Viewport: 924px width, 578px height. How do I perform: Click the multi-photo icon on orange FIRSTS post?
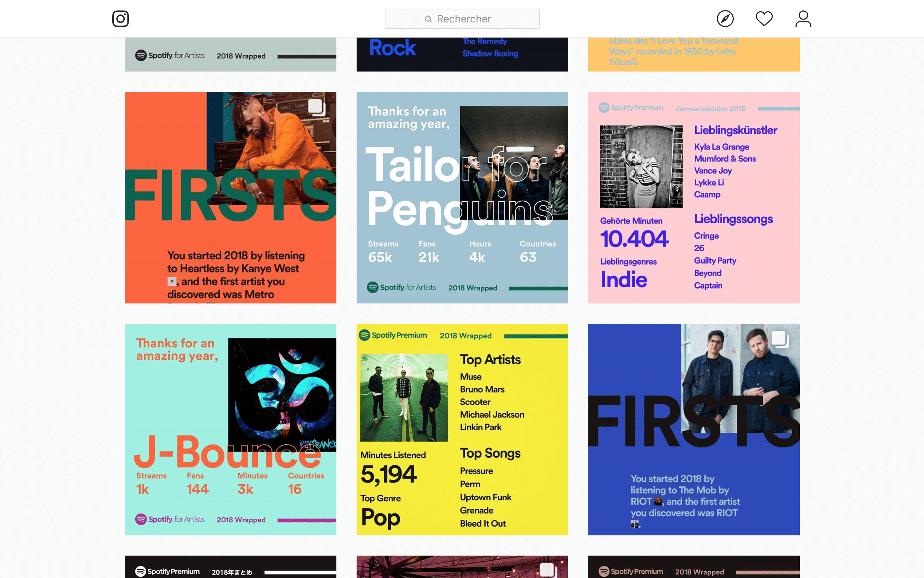point(317,107)
